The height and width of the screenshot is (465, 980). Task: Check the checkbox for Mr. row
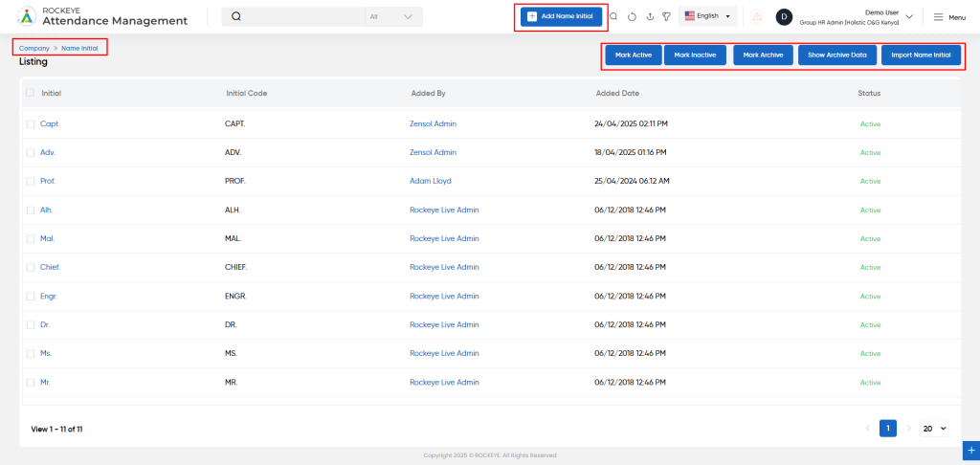click(x=31, y=383)
